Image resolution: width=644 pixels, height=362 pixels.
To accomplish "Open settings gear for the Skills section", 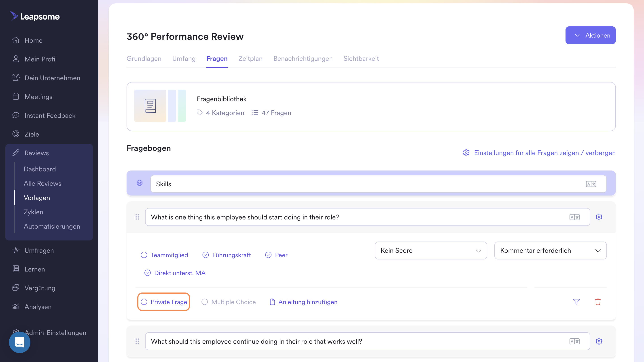I will point(140,183).
